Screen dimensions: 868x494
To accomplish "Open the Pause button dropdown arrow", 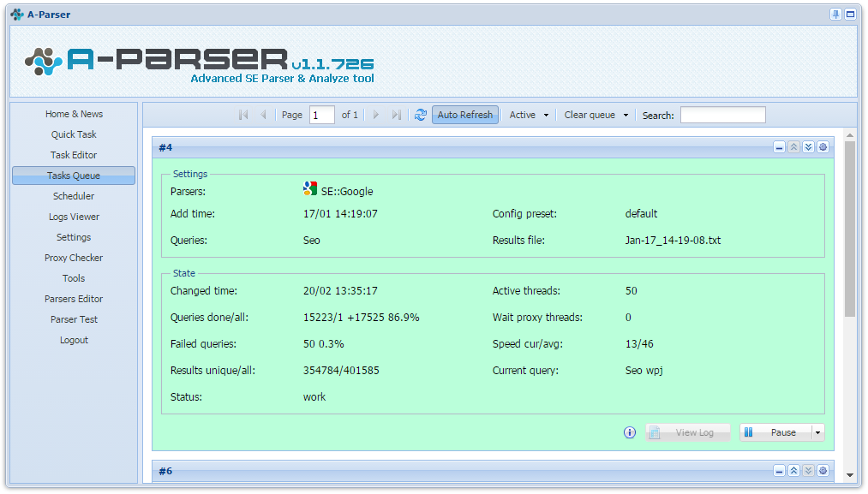I will [817, 432].
